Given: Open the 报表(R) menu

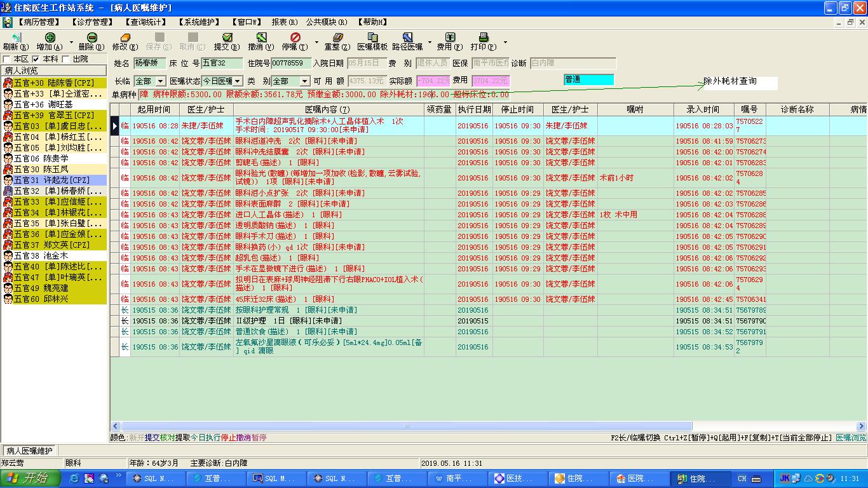Looking at the screenshot, I should pyautogui.click(x=285, y=22).
